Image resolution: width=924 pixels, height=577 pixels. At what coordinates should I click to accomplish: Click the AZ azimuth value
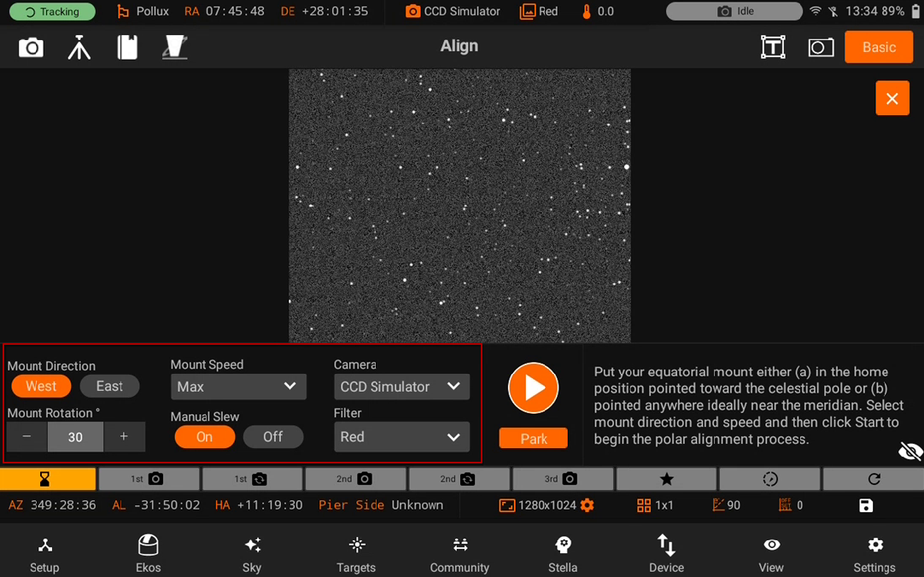[63, 505]
